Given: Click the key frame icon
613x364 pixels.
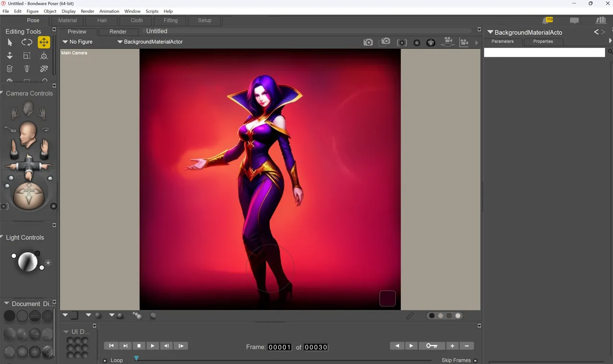Looking at the screenshot, I should (x=431, y=346).
